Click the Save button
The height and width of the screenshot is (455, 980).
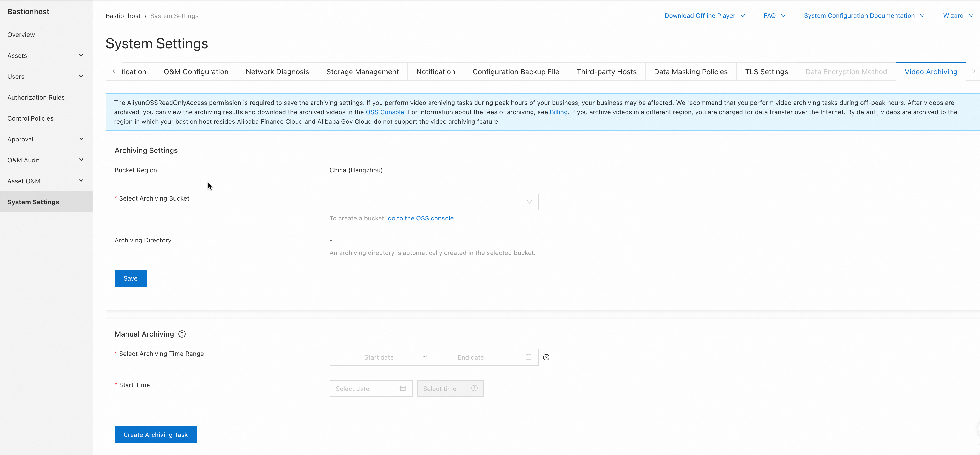[x=130, y=278]
